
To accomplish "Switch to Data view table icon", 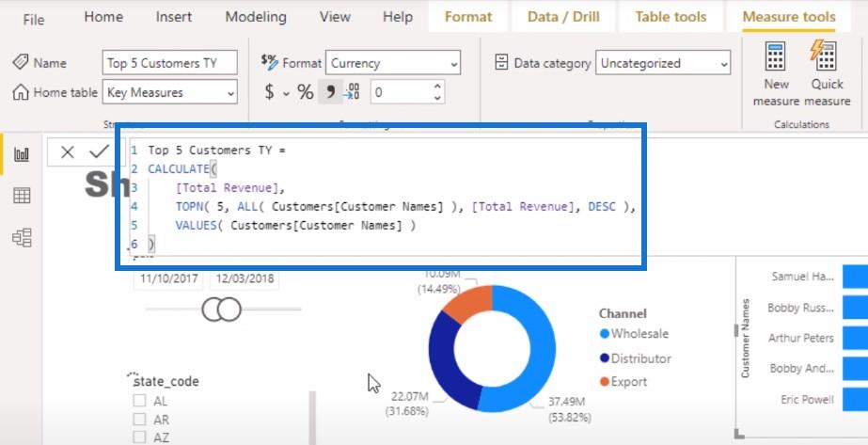I will click(x=22, y=196).
